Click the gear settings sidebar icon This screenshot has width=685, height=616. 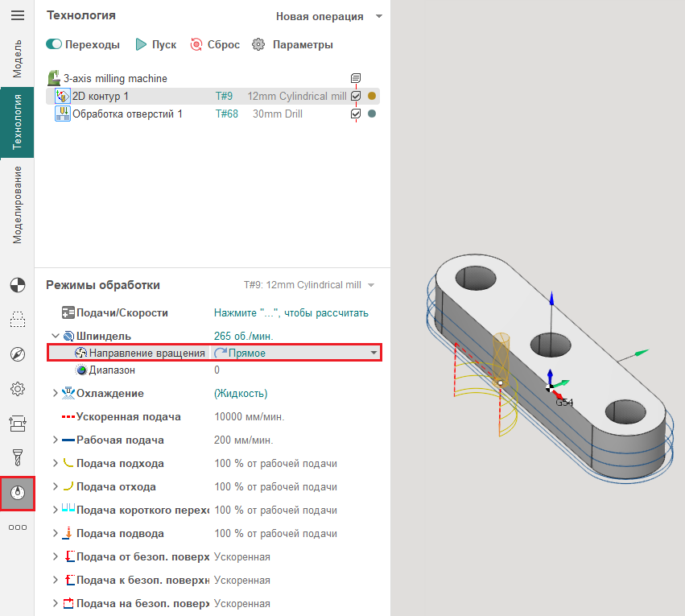click(17, 389)
